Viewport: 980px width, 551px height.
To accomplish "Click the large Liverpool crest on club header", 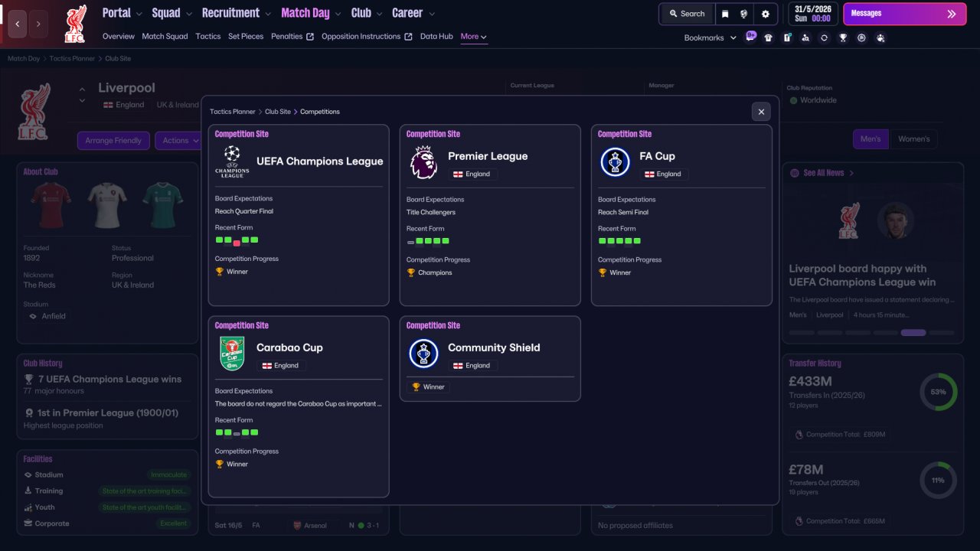I will click(x=34, y=112).
